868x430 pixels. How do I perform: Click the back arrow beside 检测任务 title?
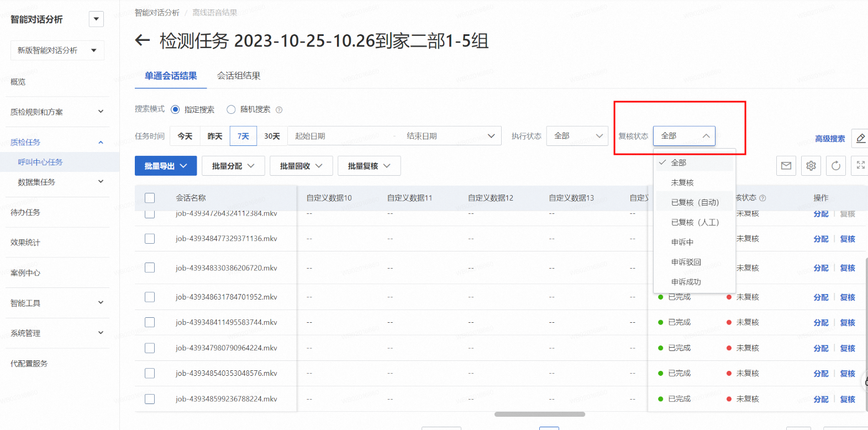143,40
